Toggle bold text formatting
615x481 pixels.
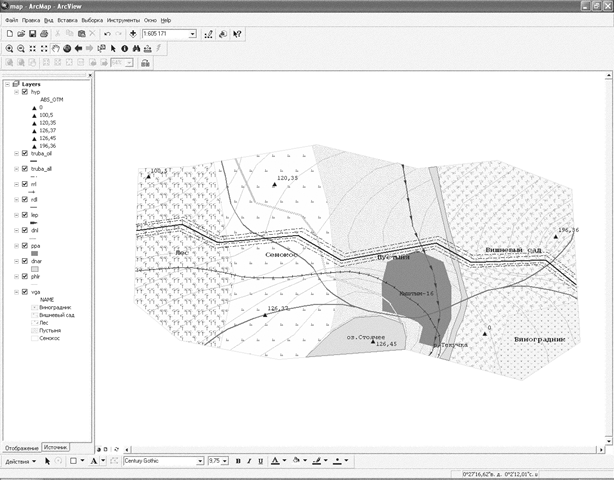[238, 461]
